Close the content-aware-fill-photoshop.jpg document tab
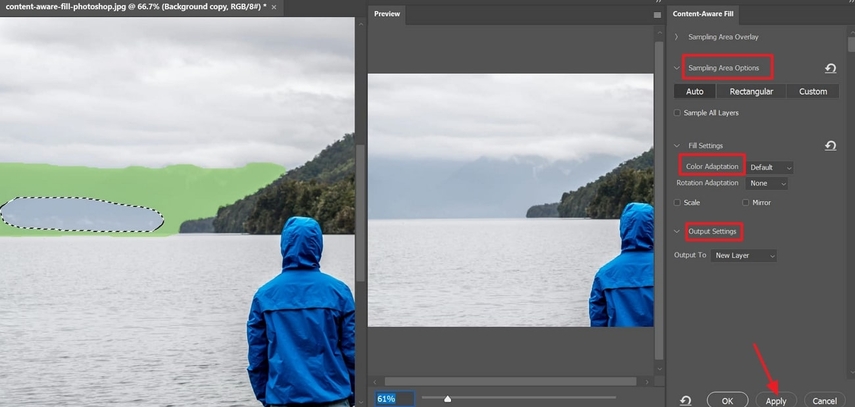855x407 pixels. point(277,7)
